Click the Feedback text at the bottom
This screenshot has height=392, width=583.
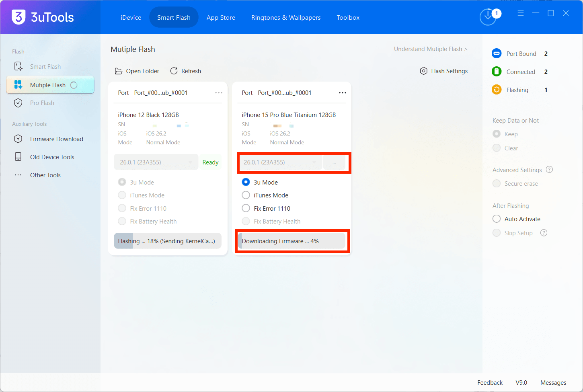click(490, 382)
